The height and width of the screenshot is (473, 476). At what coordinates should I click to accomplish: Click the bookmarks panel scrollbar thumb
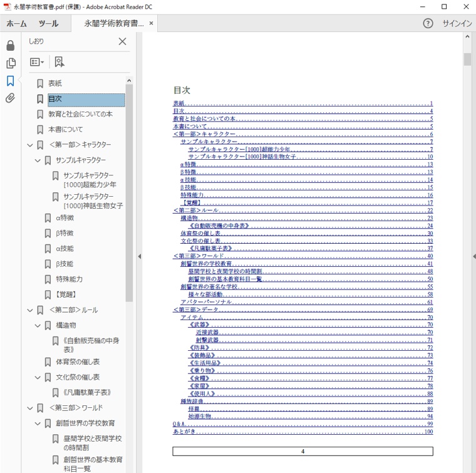point(129,193)
